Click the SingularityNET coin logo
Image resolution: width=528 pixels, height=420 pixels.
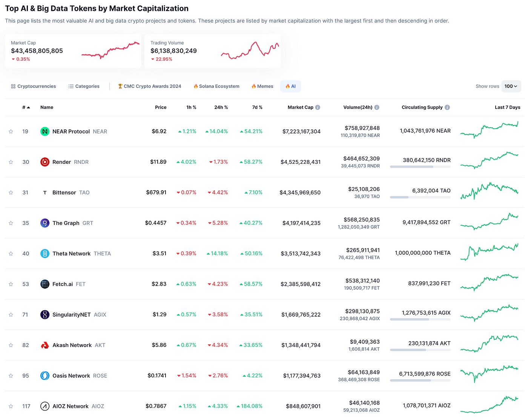coord(45,315)
